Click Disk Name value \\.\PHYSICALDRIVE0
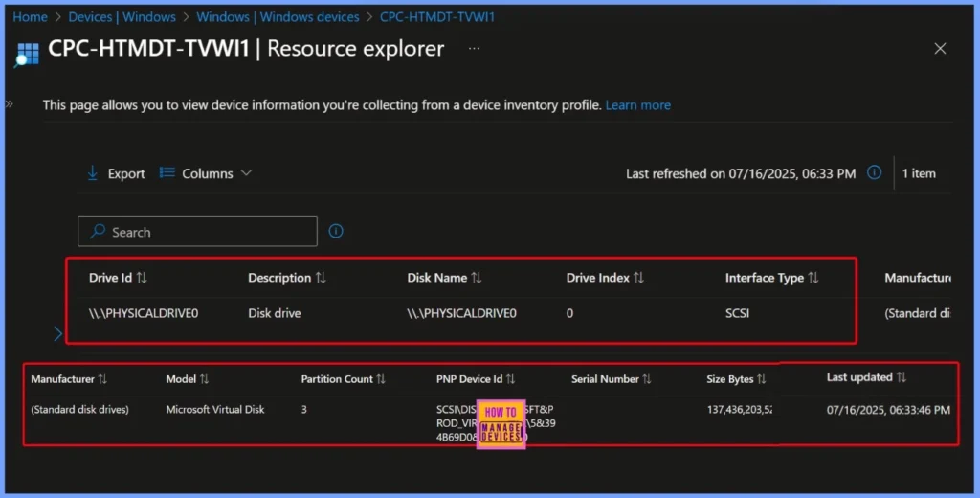The width and height of the screenshot is (980, 498). pos(461,313)
